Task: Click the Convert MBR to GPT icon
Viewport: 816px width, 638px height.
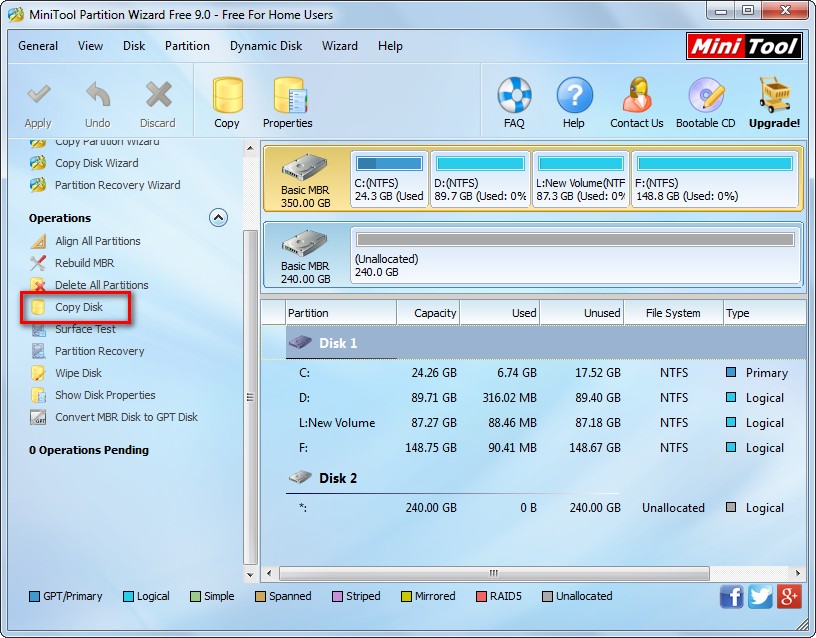Action: click(x=38, y=417)
